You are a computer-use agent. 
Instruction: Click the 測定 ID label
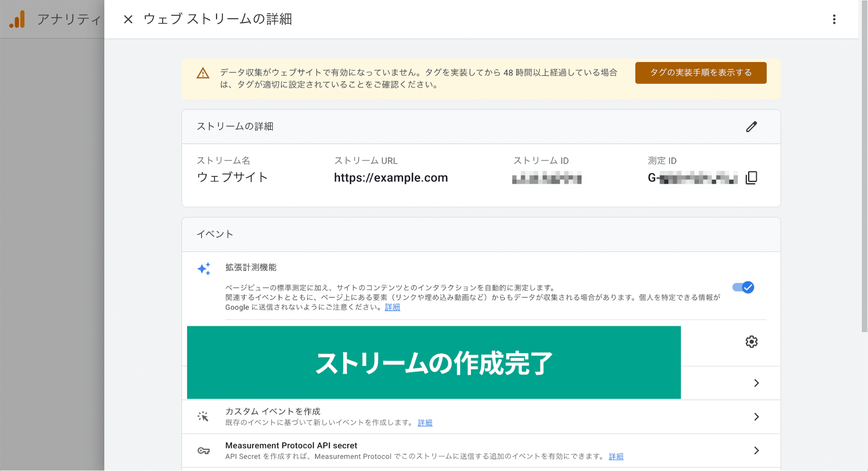point(662,161)
